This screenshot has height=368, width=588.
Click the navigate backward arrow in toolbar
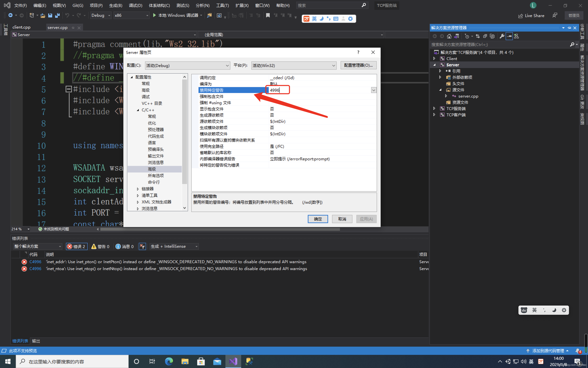(x=10, y=15)
